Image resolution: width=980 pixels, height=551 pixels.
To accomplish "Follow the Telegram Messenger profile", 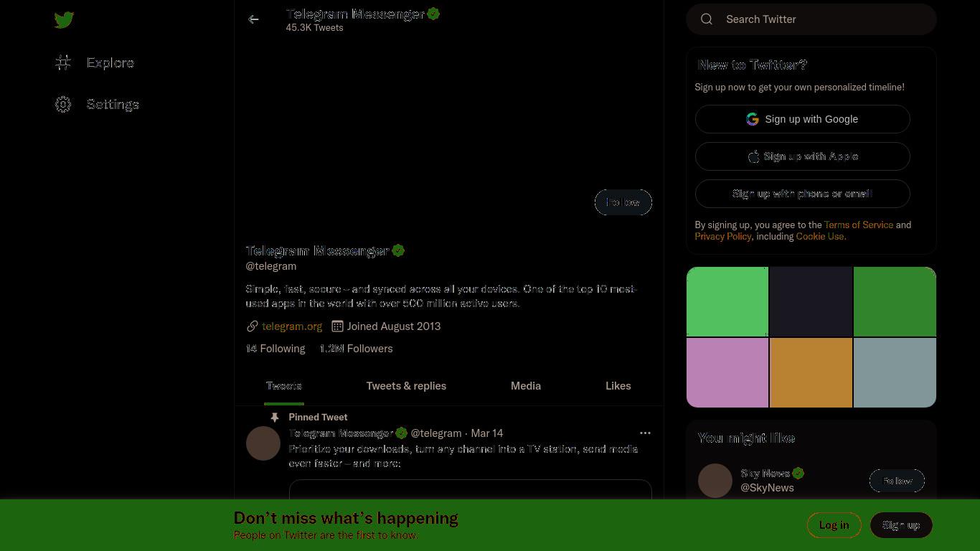I will (623, 202).
